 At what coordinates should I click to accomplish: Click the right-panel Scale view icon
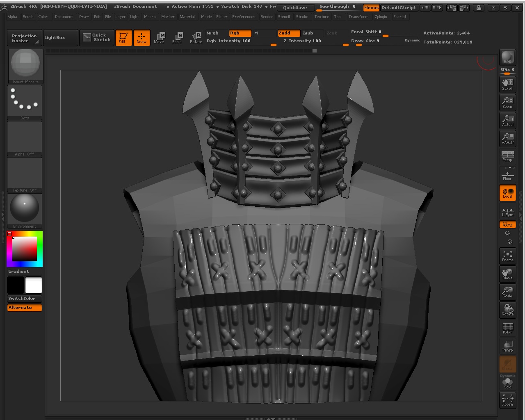click(507, 292)
